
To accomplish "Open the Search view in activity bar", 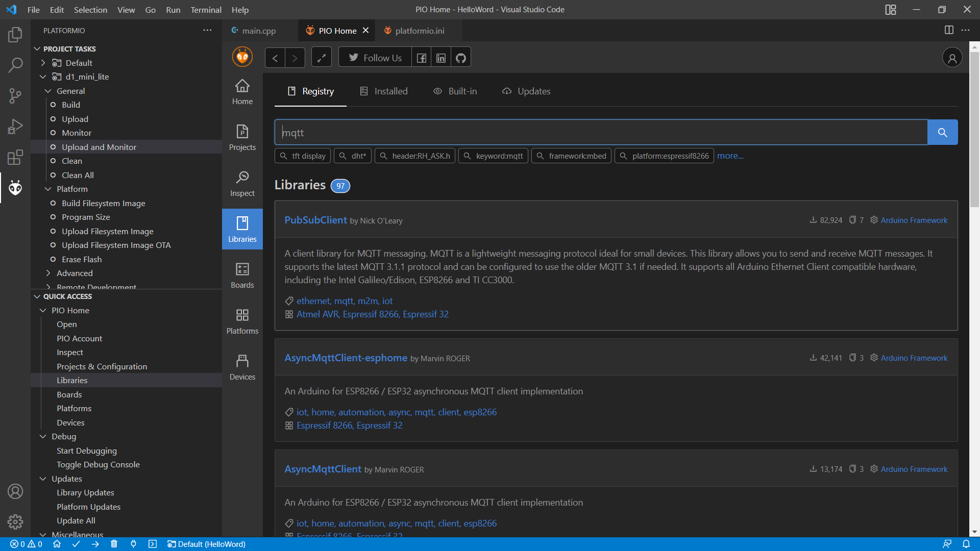I will [x=15, y=65].
